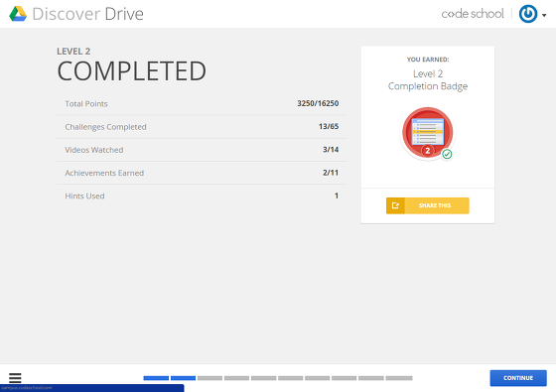Click the Videos Watched label
The height and width of the screenshot is (392, 556).
pos(94,150)
